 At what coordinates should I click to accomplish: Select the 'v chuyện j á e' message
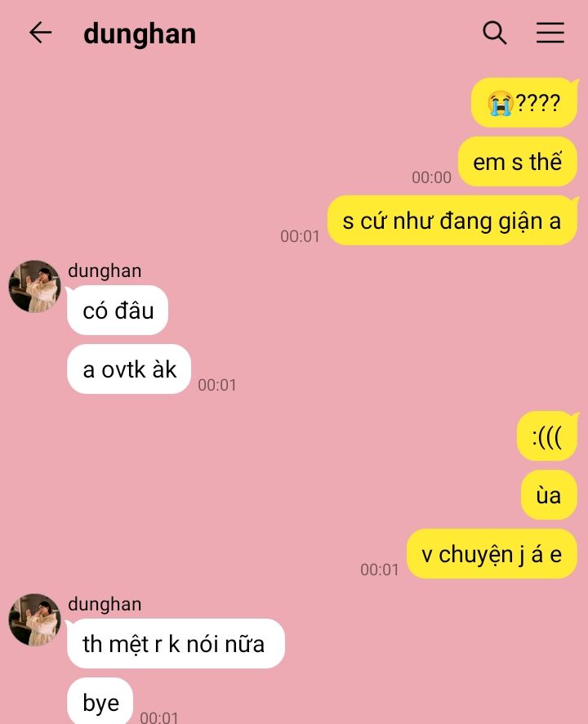click(x=492, y=553)
